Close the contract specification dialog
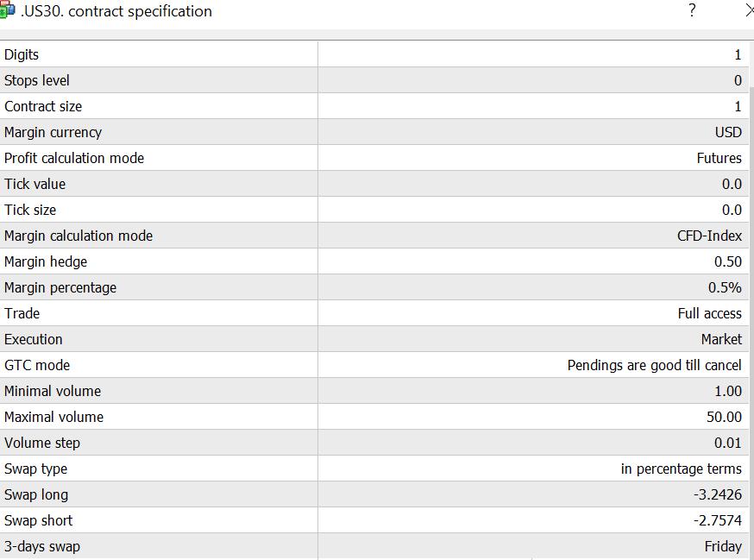This screenshot has height=560, width=754. 749,10
